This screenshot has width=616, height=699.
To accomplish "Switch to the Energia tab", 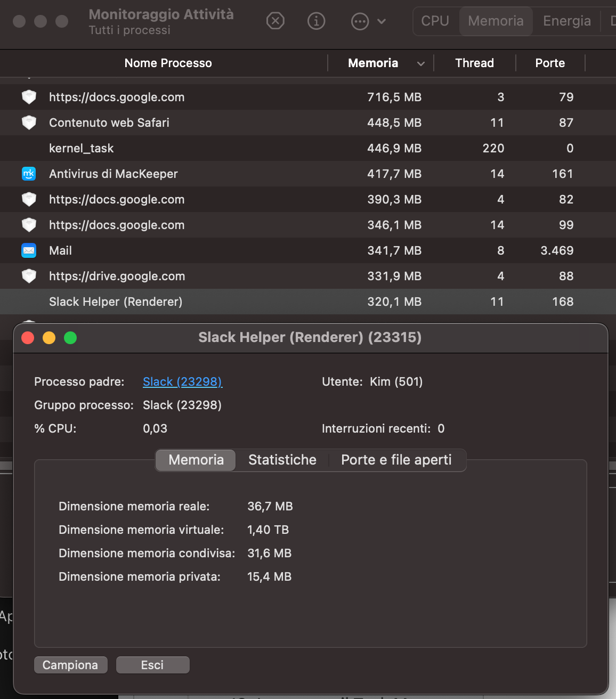I will coord(566,21).
